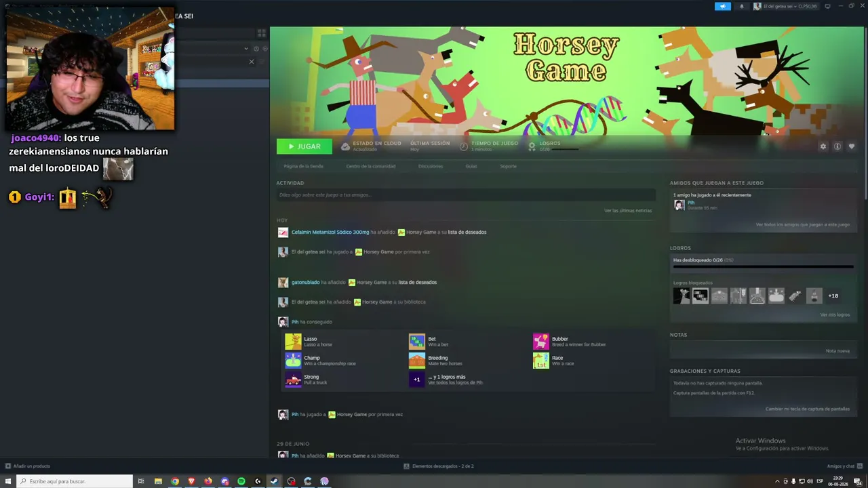Viewport: 868px width, 488px height.
Task: Expand the library filter dropdown chevron
Action: 246,49
